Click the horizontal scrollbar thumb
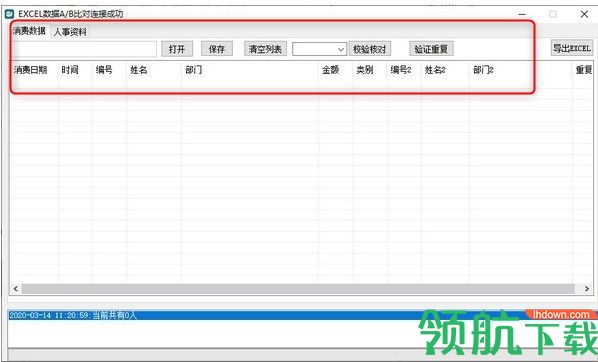The image size is (598, 362). (298, 289)
